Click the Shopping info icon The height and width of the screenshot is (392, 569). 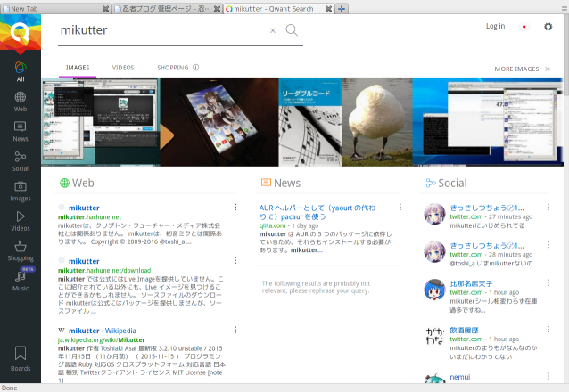[x=195, y=68]
